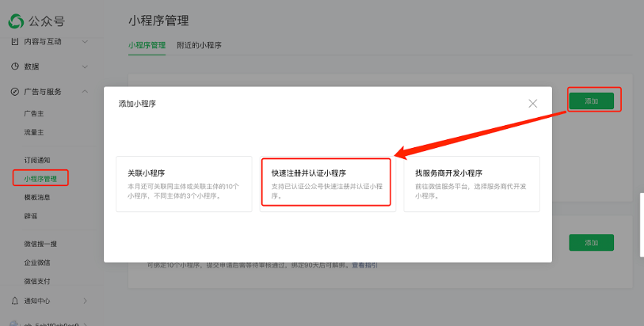Screen dimensions: 644x326
Task: Collapse the 广告与服务 menu chevron
Action: coord(85,92)
